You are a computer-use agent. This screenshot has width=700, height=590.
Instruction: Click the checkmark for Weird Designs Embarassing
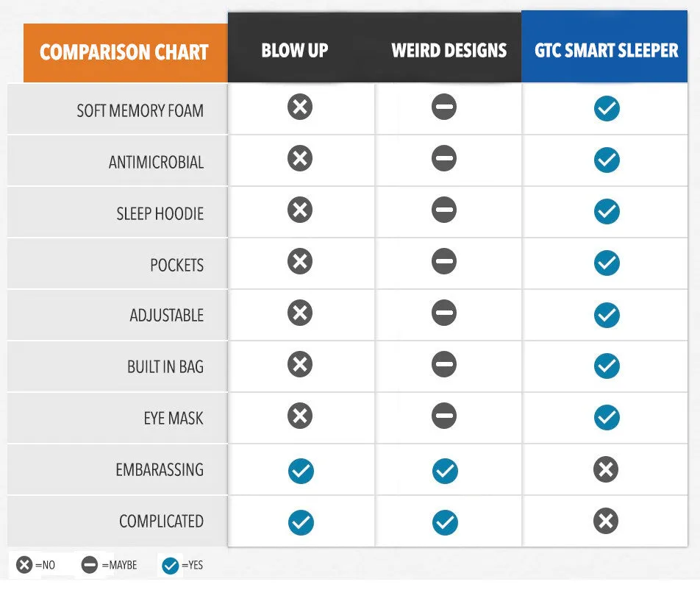[445, 472]
